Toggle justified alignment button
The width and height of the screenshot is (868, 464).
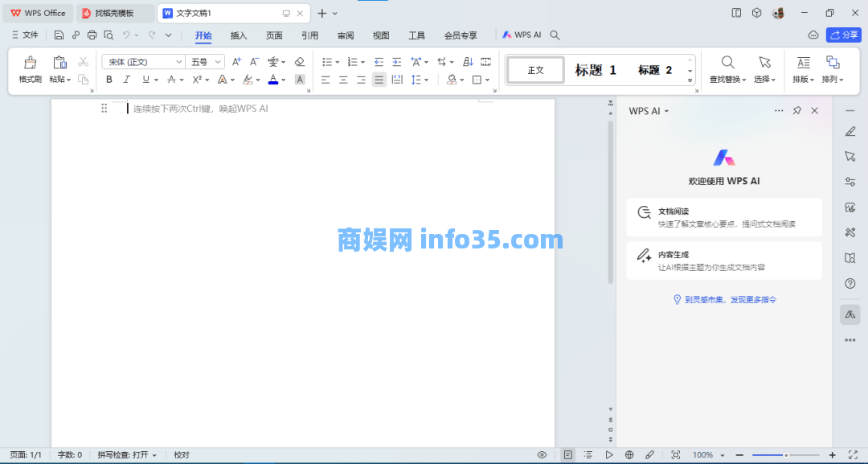379,80
